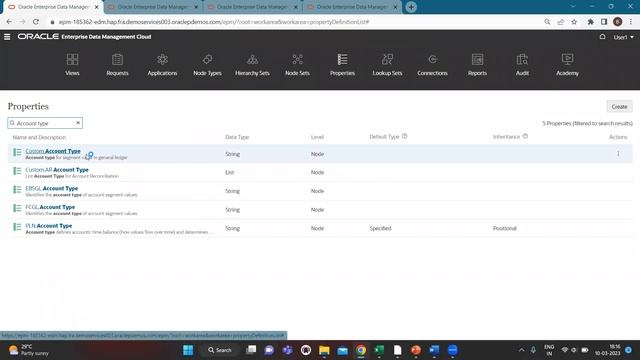Open the Custom.AR Account Type property
This screenshot has height=360, width=640.
[x=57, y=170]
